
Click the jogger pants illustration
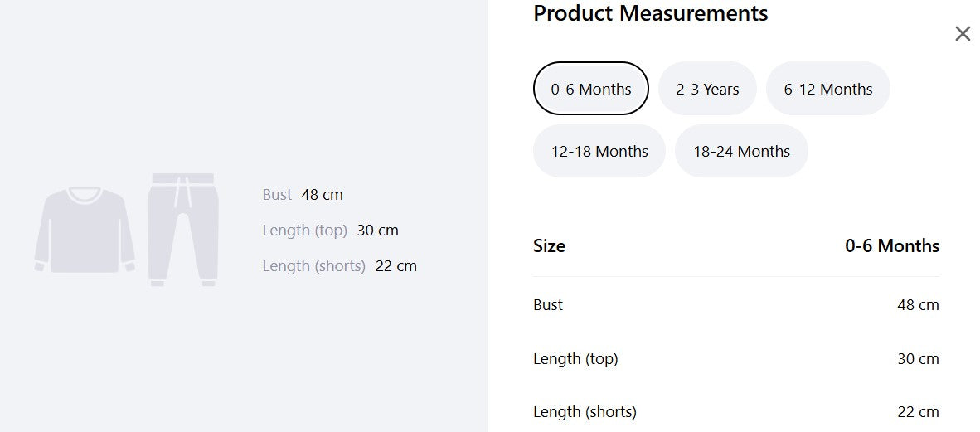[183, 230]
